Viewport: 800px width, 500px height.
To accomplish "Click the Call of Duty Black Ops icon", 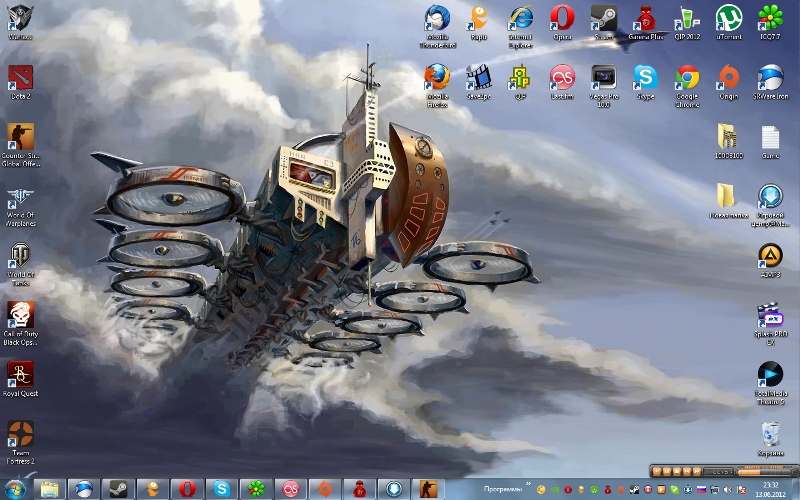I will coord(20,323).
